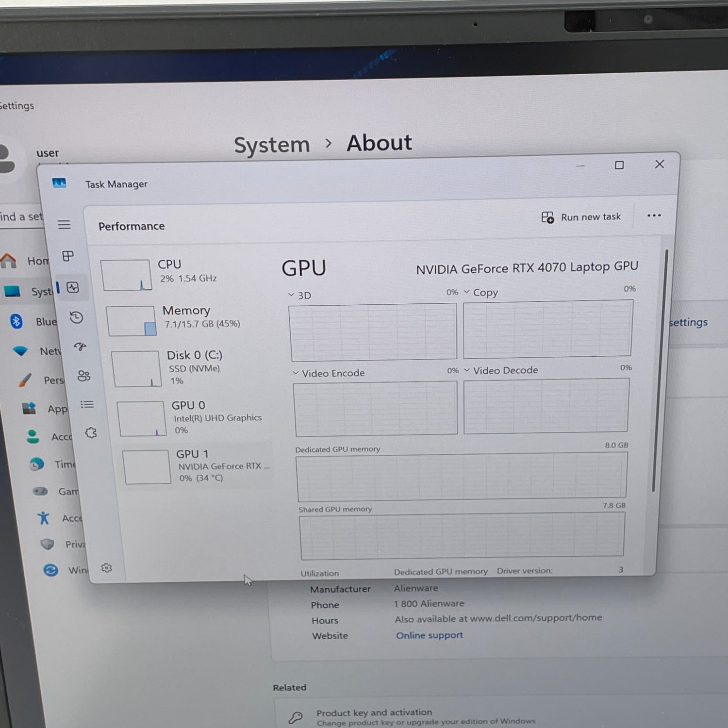
Task: Click Run new task button
Action: tap(581, 217)
